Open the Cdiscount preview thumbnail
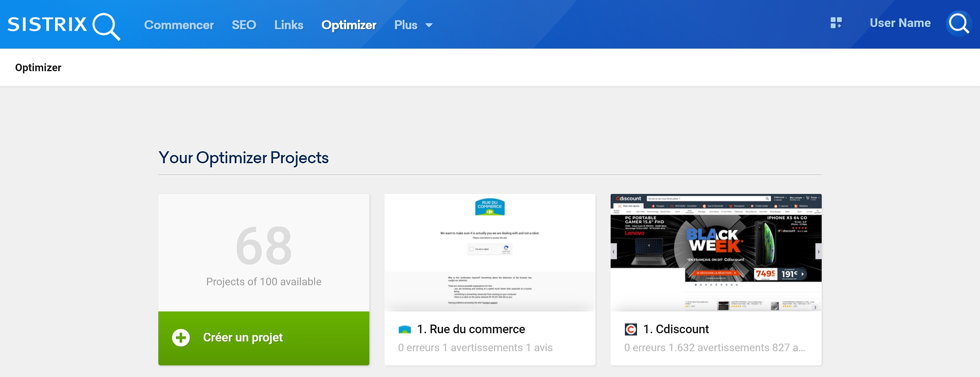 [716, 253]
